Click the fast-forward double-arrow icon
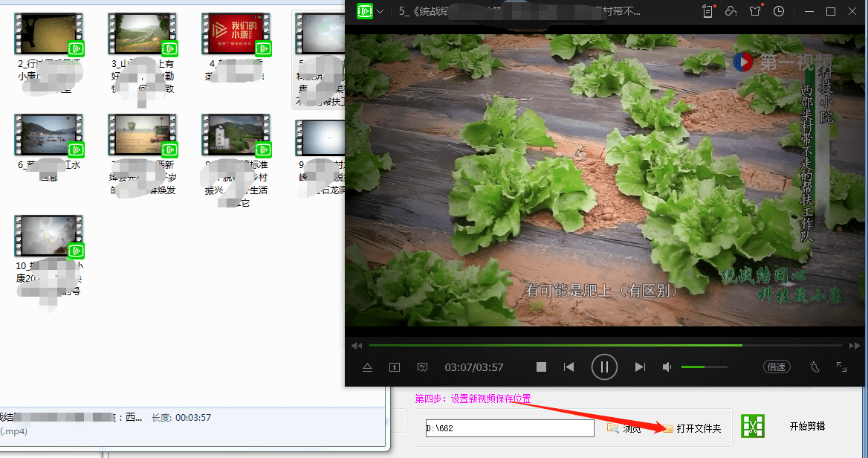Image resolution: width=868 pixels, height=458 pixels. pos(855,346)
